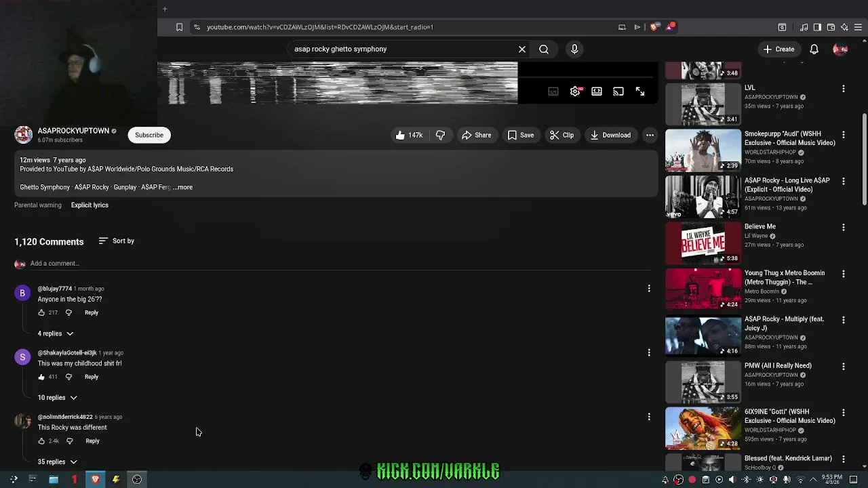This screenshot has height=488, width=868.
Task: Open the YouTube account avatar menu
Action: coord(840,49)
